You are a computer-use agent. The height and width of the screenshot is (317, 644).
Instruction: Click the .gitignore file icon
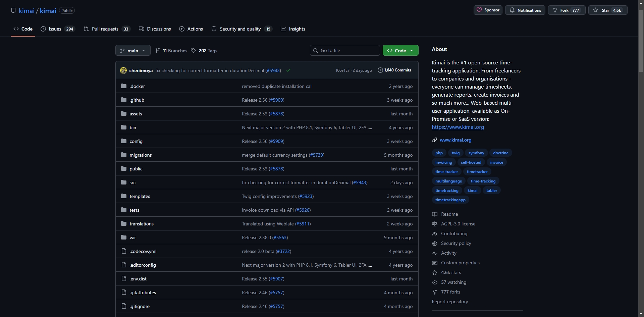pos(124,306)
